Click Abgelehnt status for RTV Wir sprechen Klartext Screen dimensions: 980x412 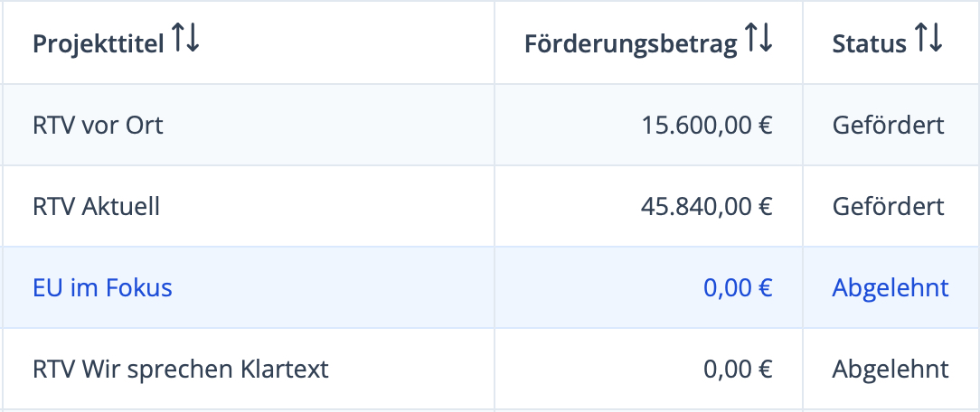pos(890,370)
